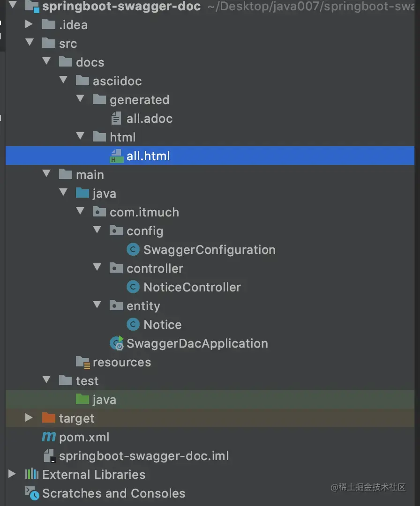Collapse the com.itmuch package
Screen dimensions: 420x506
[x=80, y=212]
